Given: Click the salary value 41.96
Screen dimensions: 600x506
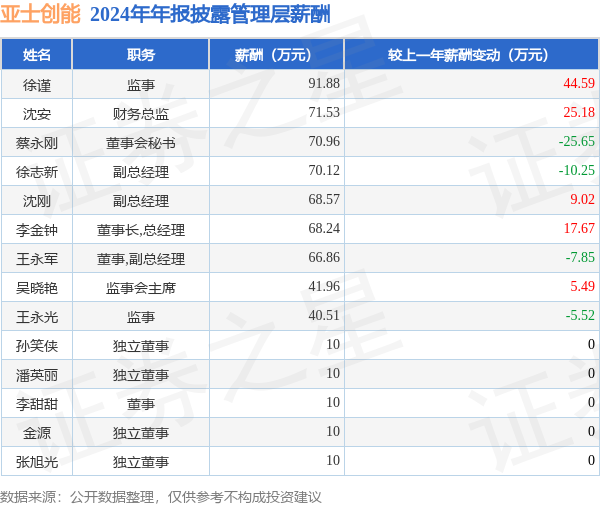Looking at the screenshot, I should 324,287.
